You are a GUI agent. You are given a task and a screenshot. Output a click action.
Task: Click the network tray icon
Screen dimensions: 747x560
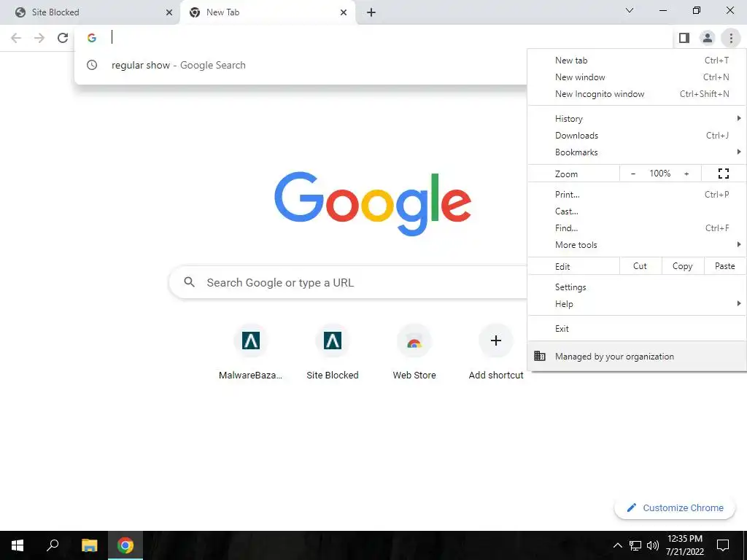[x=635, y=545]
